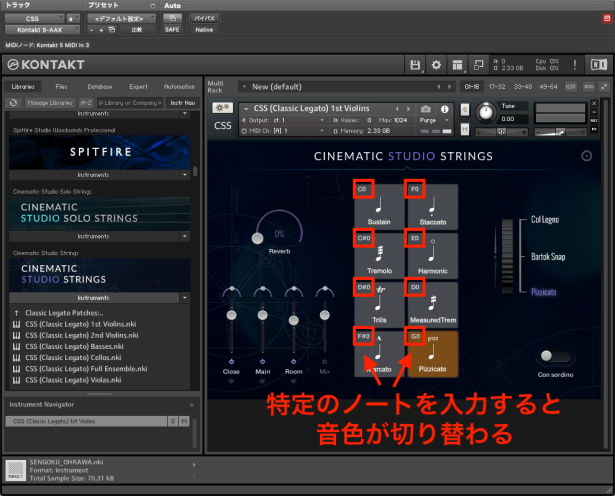Toggle S in Instrument Navigator

click(173, 421)
